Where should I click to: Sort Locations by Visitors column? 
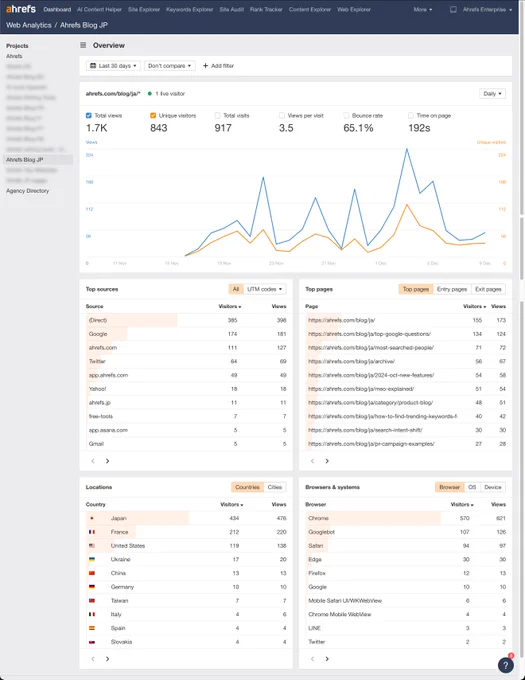coord(232,504)
